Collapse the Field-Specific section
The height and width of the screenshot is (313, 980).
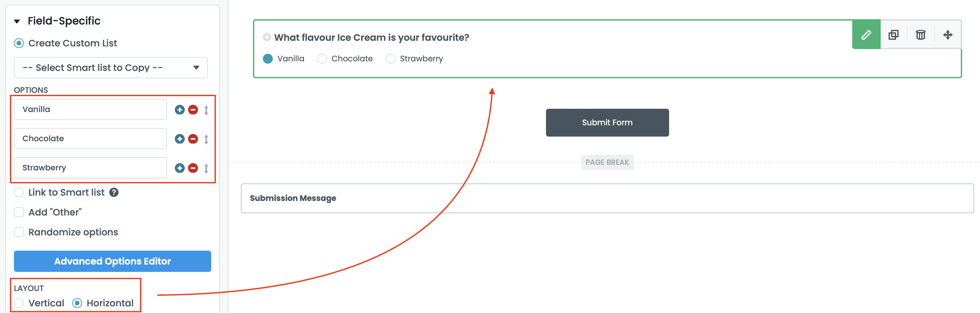(x=17, y=21)
